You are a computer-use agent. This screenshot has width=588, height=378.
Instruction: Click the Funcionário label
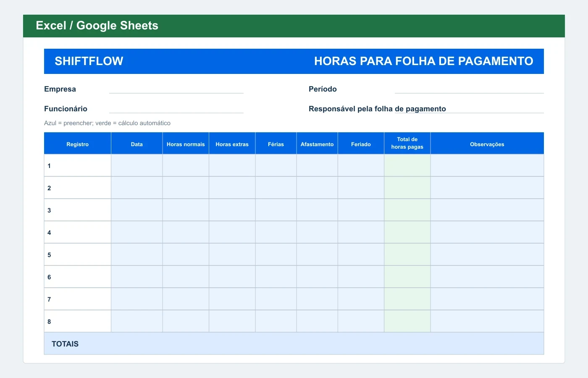click(66, 109)
